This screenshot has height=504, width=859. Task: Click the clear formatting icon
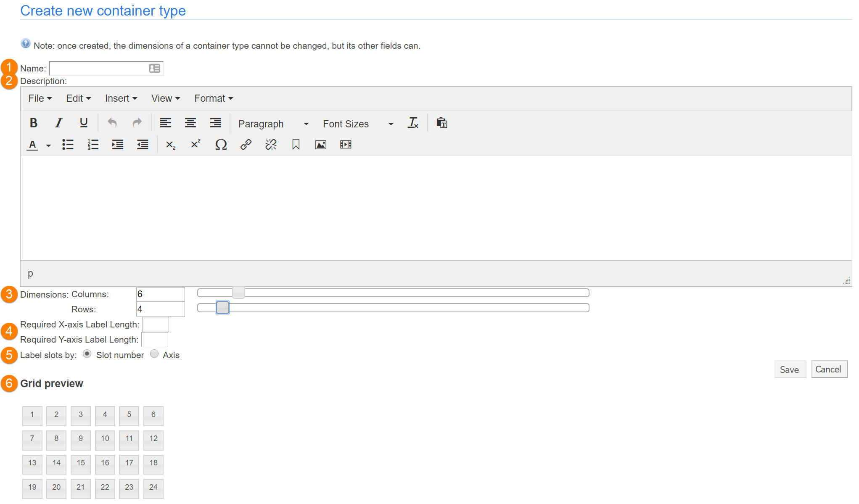coord(413,123)
